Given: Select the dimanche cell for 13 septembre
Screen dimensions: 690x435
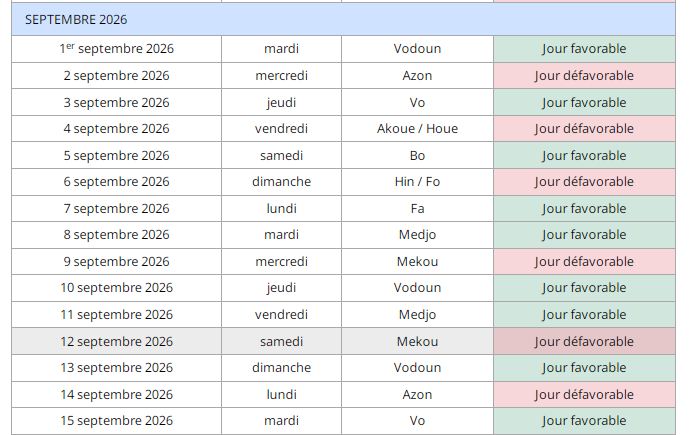Looking at the screenshot, I should [x=281, y=368].
